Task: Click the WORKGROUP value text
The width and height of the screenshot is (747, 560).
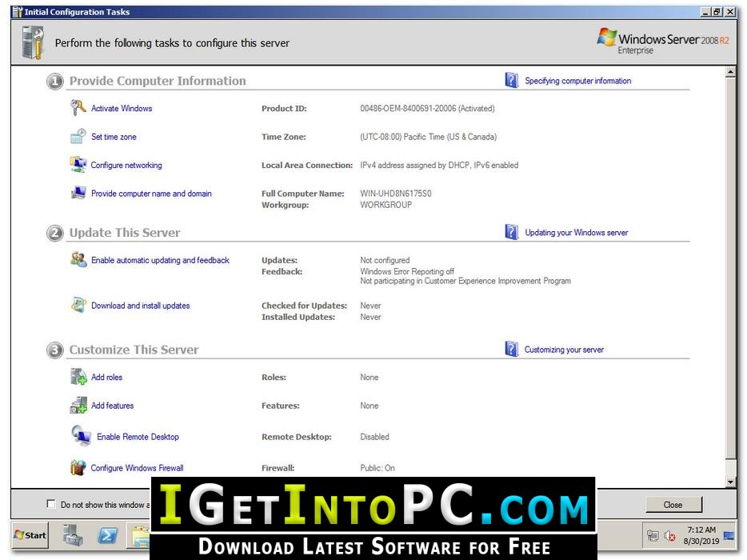Action: (385, 205)
